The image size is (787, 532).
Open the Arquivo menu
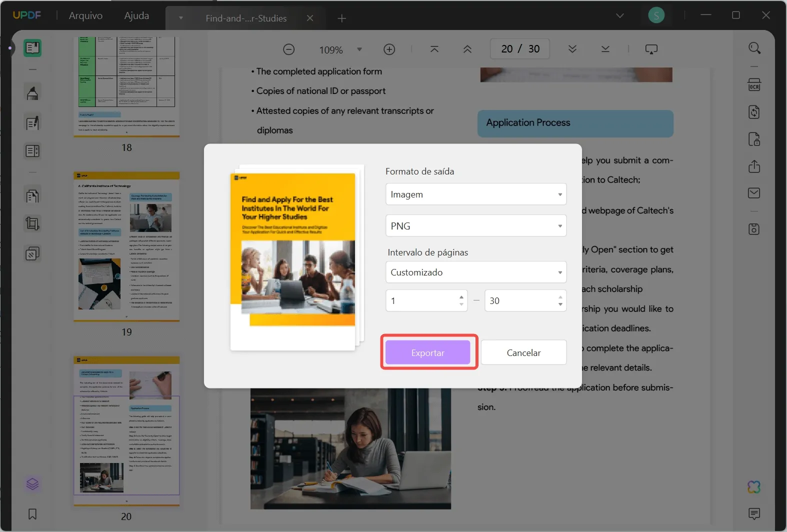[x=85, y=15]
